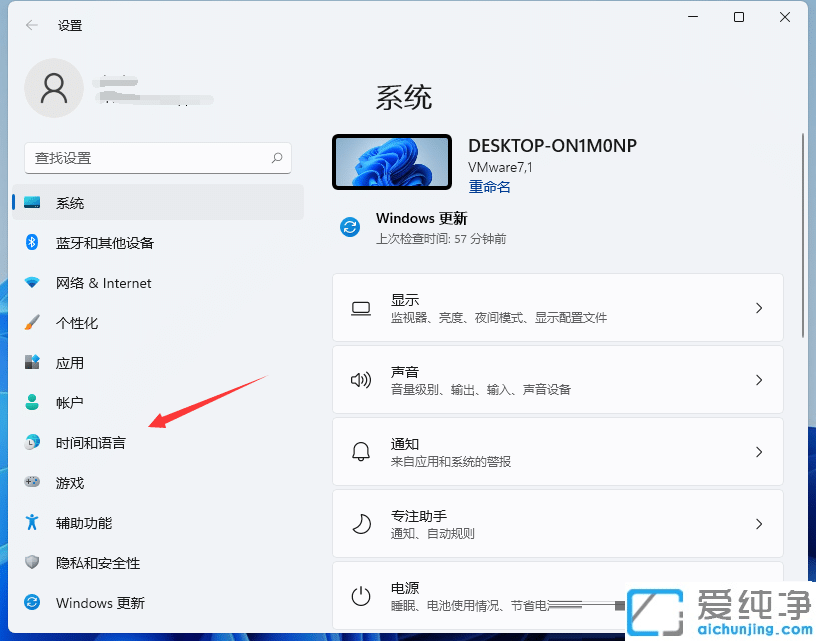The height and width of the screenshot is (641, 816).
Task: Expand the 专注助手 row chevron
Action: (759, 524)
